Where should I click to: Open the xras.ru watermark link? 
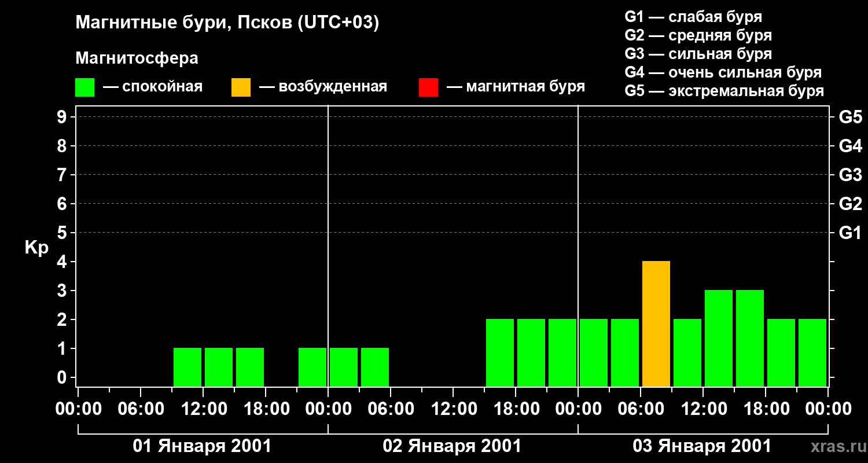tap(836, 446)
